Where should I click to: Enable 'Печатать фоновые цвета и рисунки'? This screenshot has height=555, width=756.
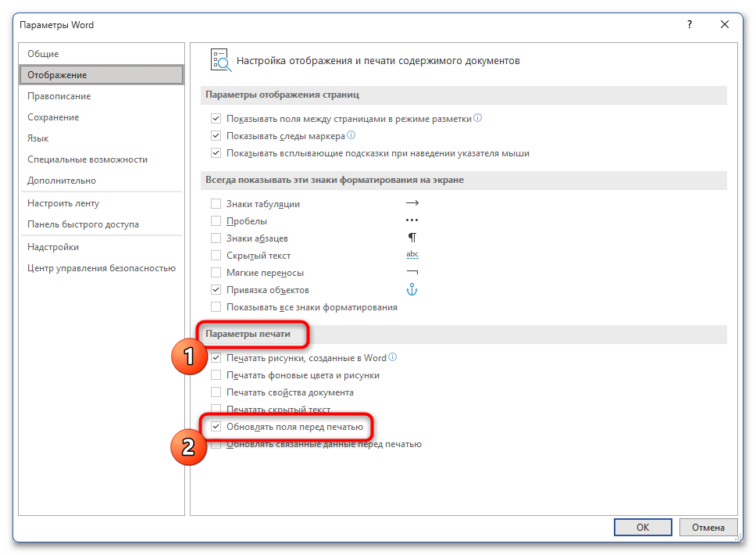[x=216, y=375]
